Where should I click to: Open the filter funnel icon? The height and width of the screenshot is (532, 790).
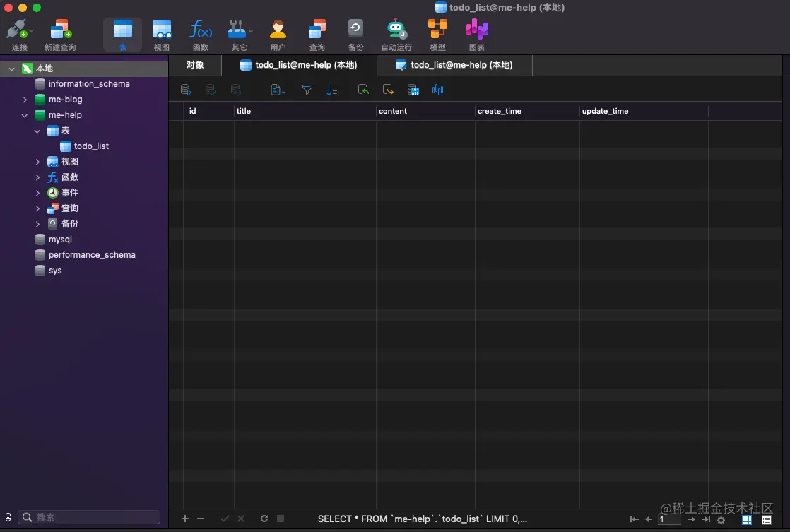pos(307,90)
